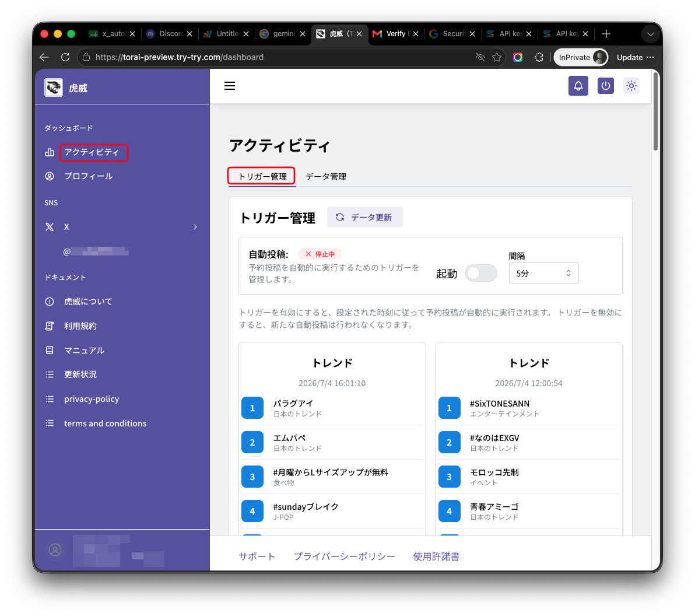Click the tracking prevention eye icon

point(480,57)
